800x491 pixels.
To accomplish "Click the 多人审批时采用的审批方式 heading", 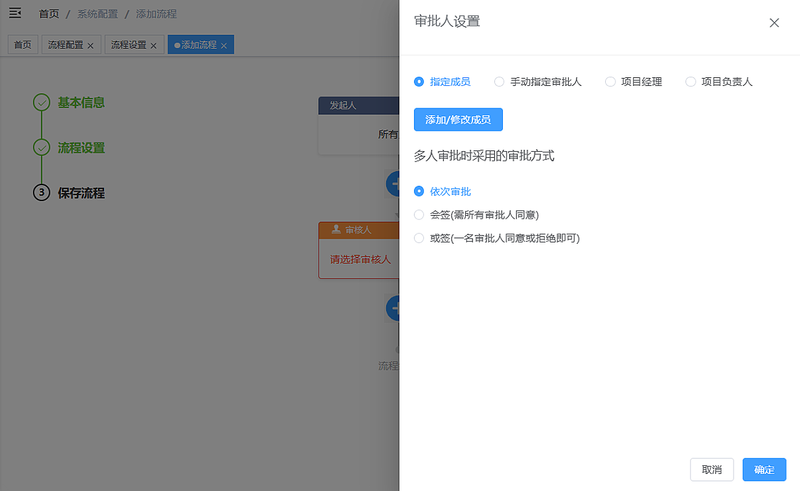I will [x=484, y=156].
